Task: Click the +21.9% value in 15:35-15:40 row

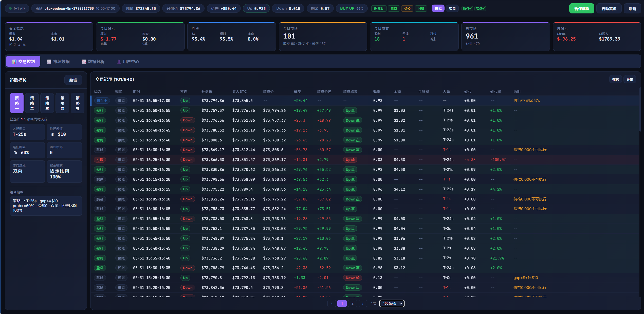Action: (497, 258)
